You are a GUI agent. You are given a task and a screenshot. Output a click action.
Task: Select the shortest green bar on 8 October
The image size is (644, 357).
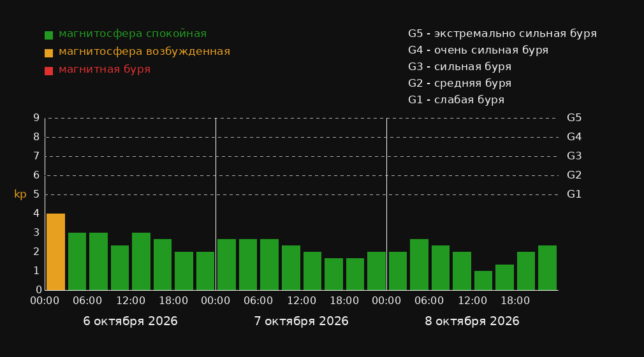483,280
